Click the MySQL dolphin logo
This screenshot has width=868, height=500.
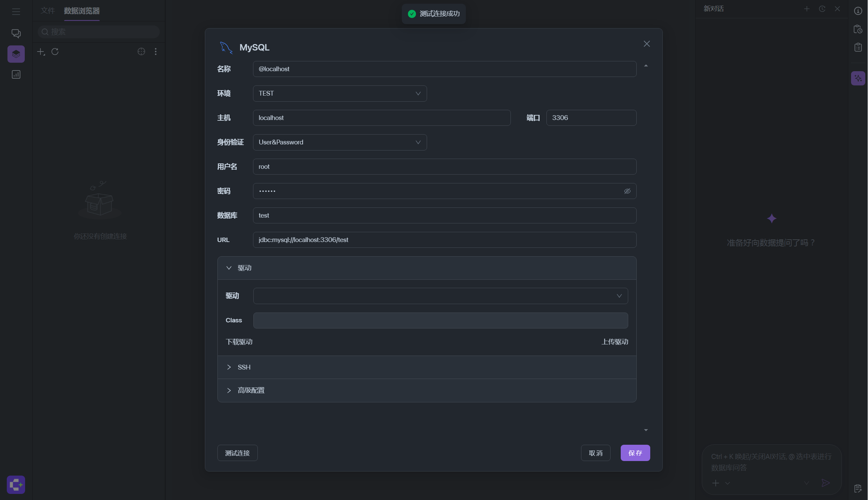[226, 47]
